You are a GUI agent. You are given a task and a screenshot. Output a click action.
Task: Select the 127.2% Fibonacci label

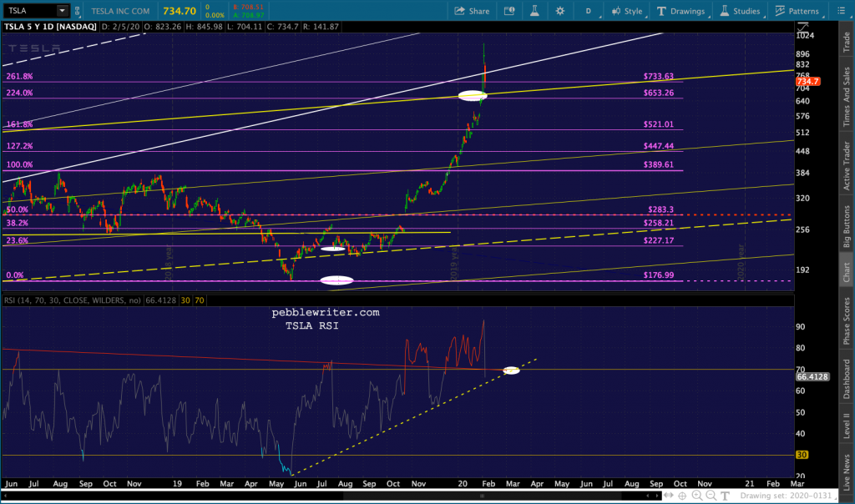point(20,146)
